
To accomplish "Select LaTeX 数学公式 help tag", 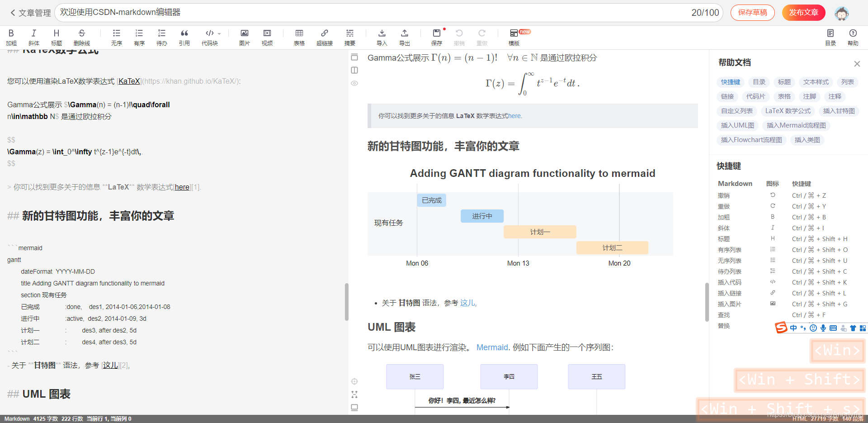I will (788, 111).
